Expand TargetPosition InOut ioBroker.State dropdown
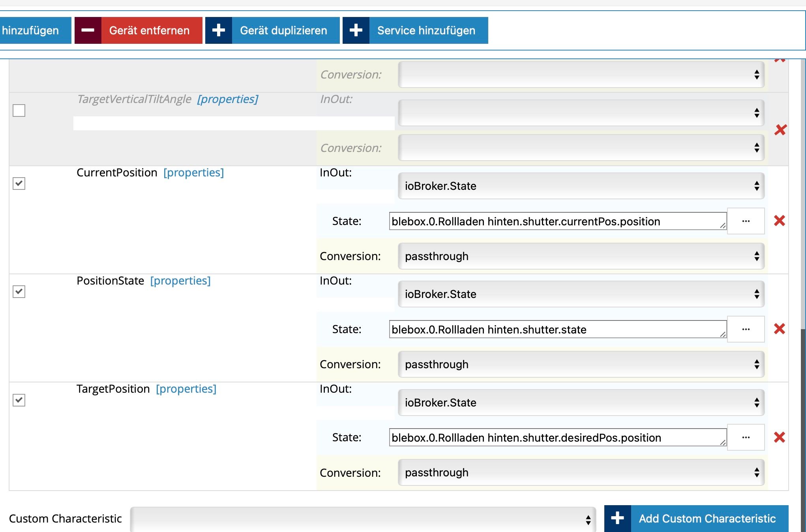The width and height of the screenshot is (806, 532). pos(581,403)
